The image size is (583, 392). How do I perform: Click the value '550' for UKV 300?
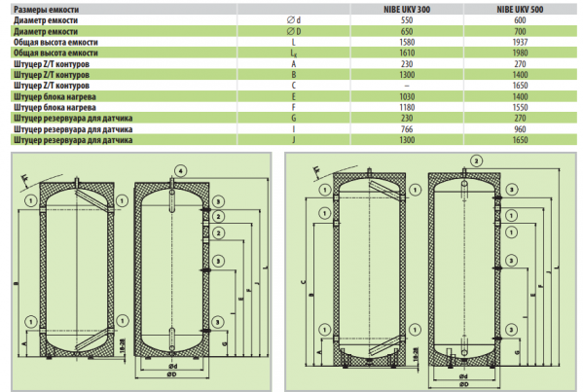pyautogui.click(x=407, y=20)
